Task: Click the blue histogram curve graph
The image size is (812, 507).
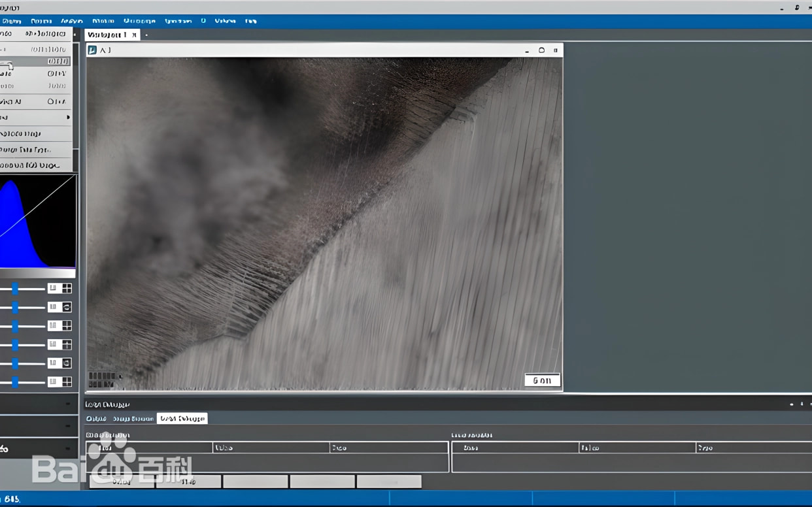Action: [x=37, y=222]
